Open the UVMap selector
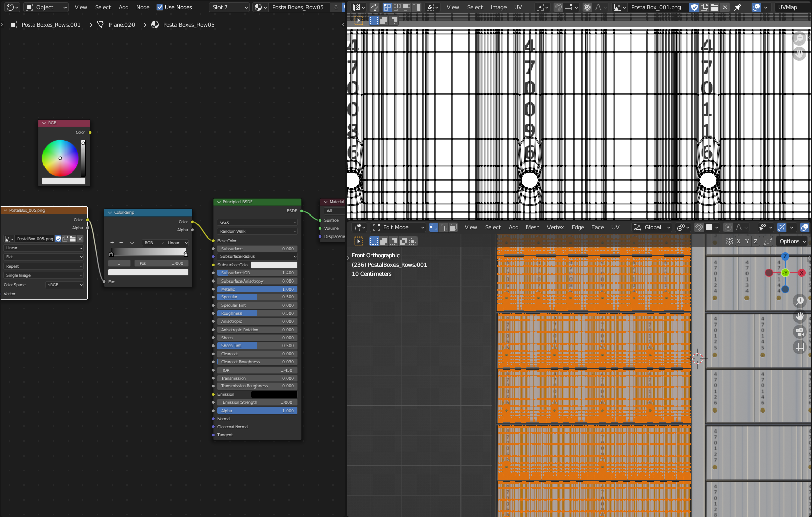Viewport: 812px width, 517px height. 792,7
